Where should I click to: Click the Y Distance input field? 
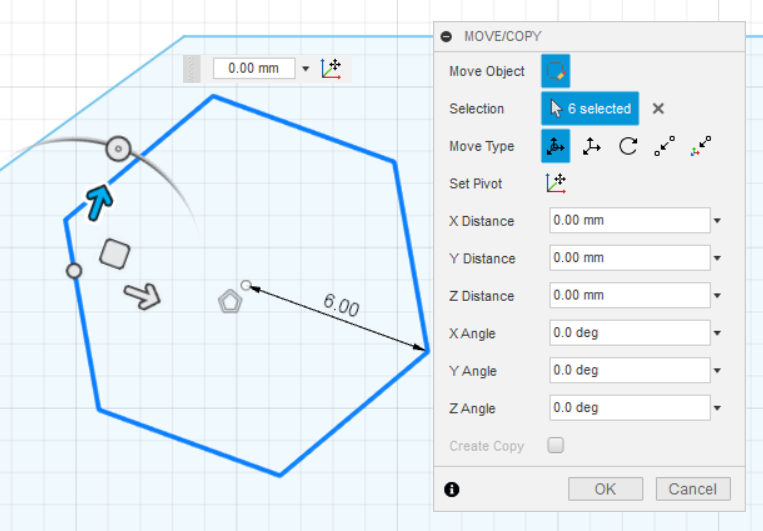630,258
